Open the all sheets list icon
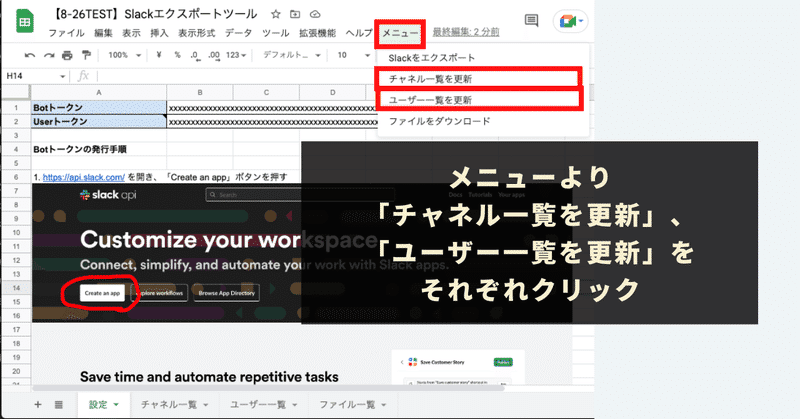800x419 pixels. coord(59,405)
